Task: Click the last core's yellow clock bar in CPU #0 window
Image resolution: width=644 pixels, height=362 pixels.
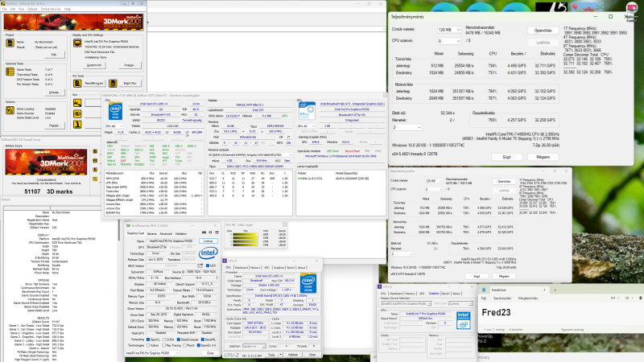Action: click(246, 245)
